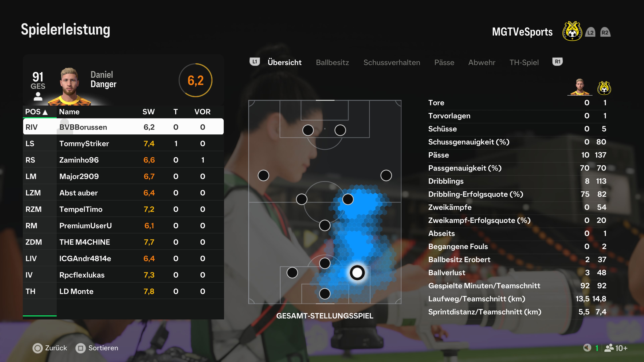This screenshot has height=362, width=644.
Task: Select the player portrait column above stats
Action: point(580,87)
